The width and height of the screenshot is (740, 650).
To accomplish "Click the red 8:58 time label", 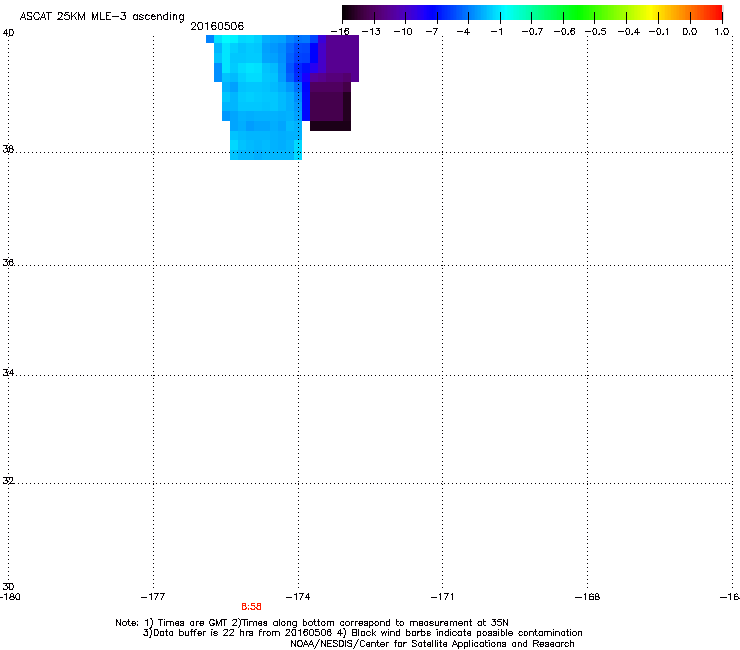I will [x=251, y=607].
